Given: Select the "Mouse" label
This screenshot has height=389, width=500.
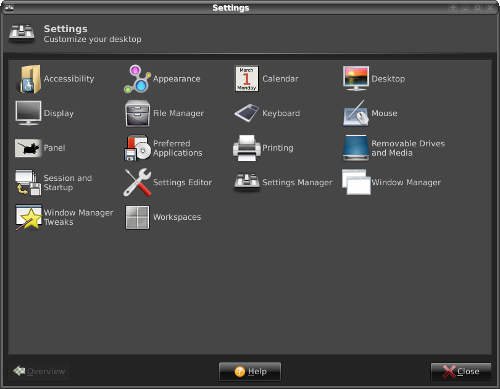Looking at the screenshot, I should 384,113.
